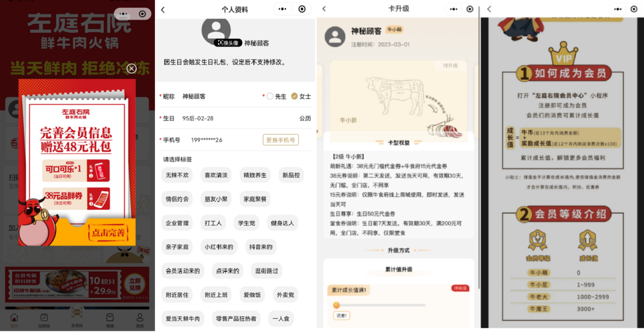Toggle the 无辣不欢 tag
The image size is (644, 333).
coord(177,175)
